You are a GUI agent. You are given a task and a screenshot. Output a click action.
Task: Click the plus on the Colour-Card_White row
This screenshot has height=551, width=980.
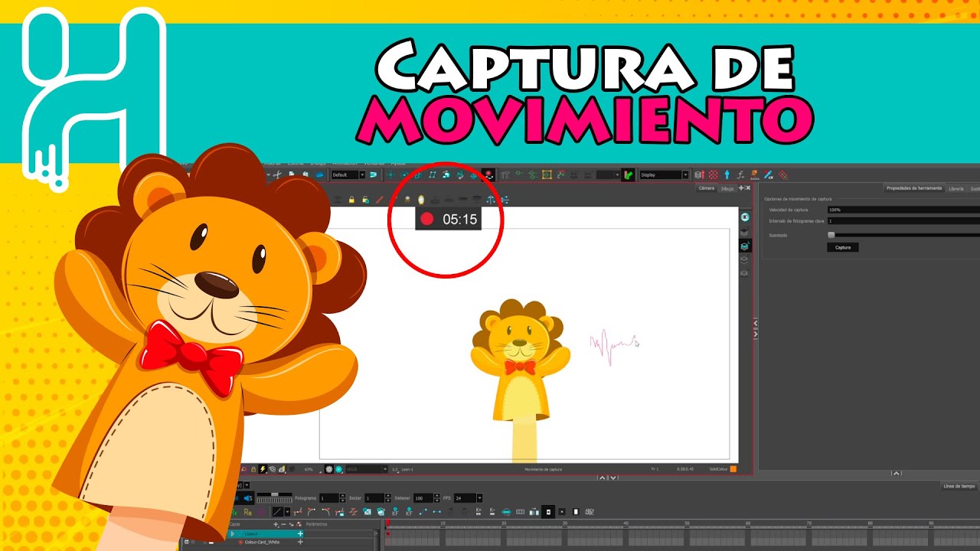pos(300,542)
